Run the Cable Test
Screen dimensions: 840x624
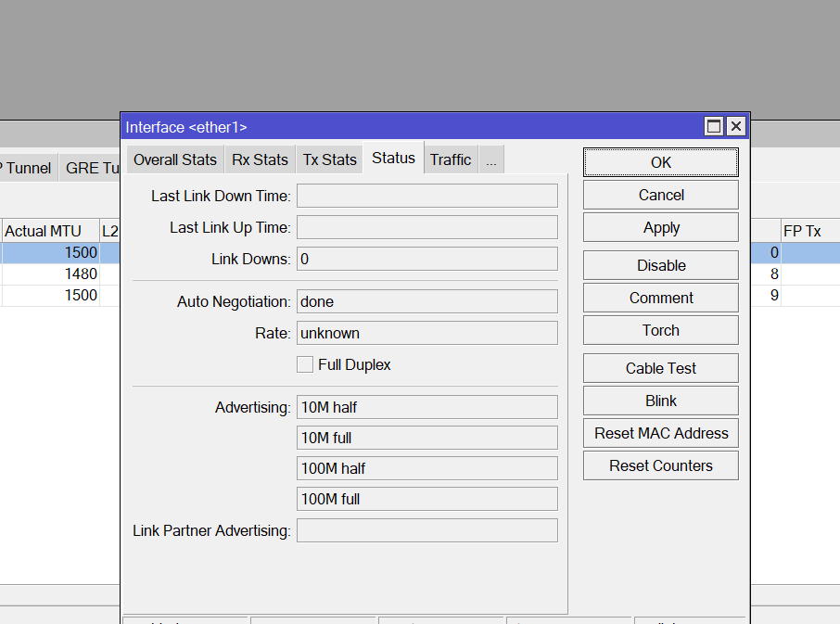coord(660,368)
